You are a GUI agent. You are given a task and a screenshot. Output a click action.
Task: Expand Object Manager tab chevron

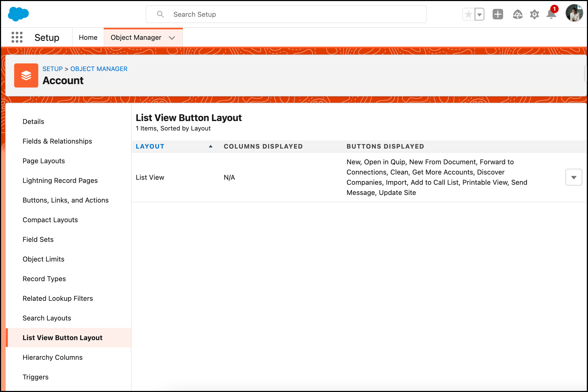click(172, 38)
